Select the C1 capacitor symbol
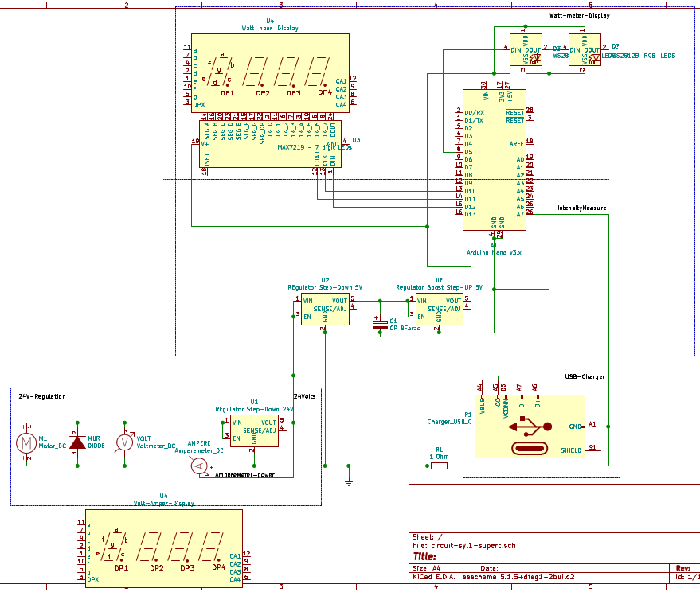Viewport: 700px width, 596px height. pos(380,325)
